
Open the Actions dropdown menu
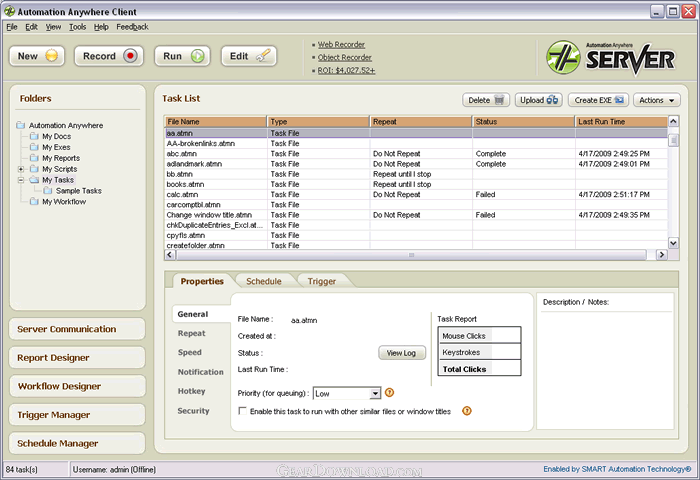657,100
